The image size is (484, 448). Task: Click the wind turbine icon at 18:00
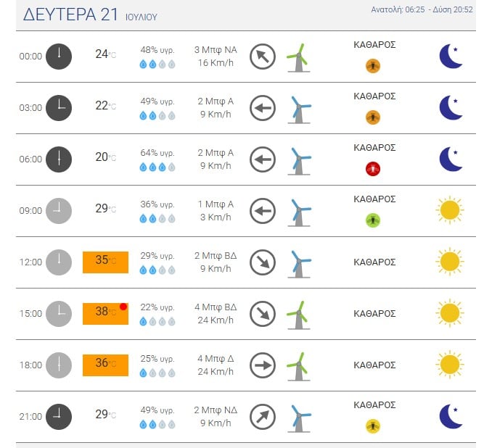[298, 366]
